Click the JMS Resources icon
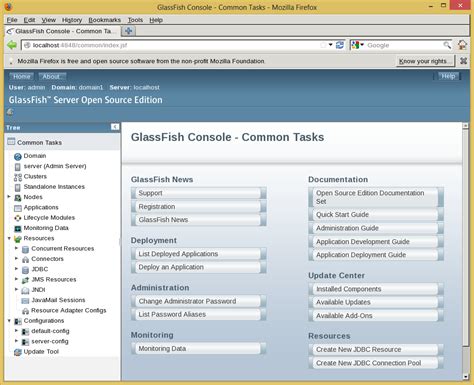The image size is (474, 385). click(25, 280)
